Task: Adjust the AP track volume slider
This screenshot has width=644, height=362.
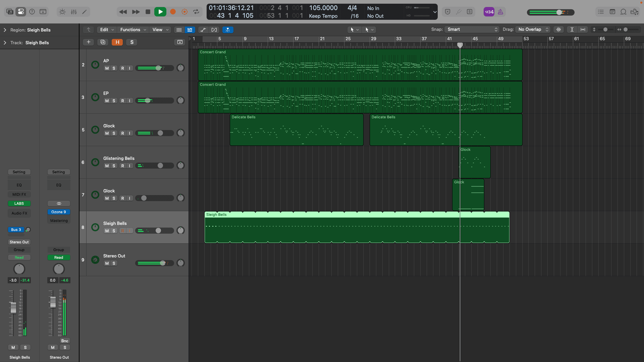Action: 155,68
